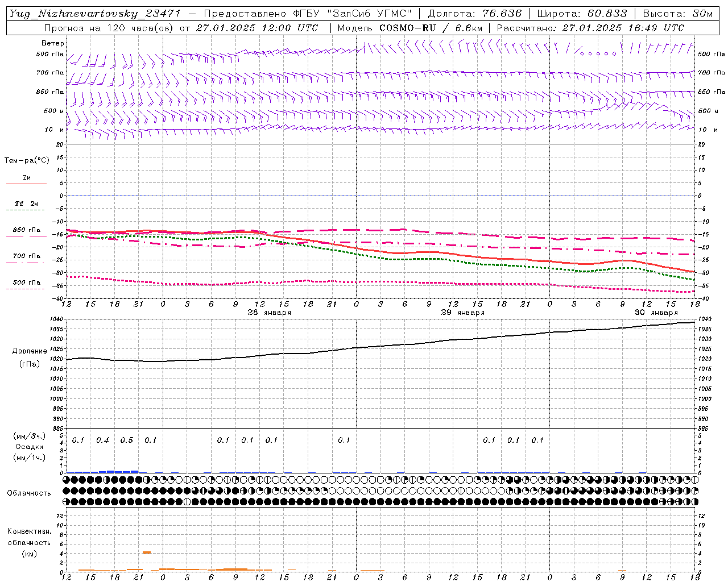The image size is (728, 582).
Task: Click the latitude value Широта: 60.833
Action: pos(582,14)
